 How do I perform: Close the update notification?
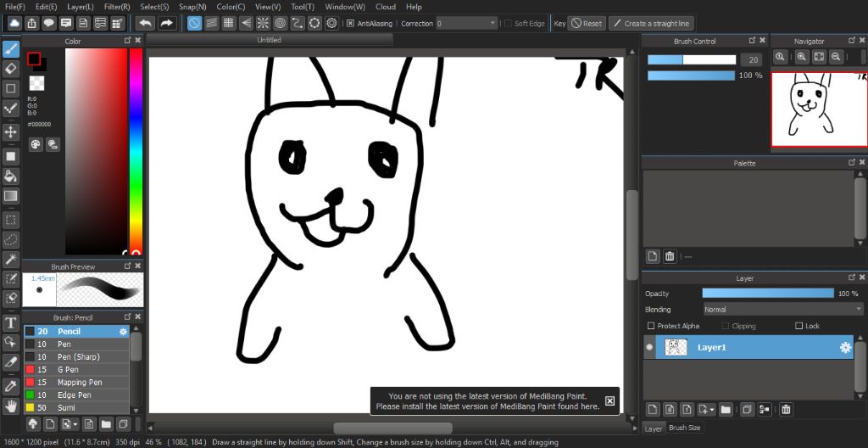609,400
